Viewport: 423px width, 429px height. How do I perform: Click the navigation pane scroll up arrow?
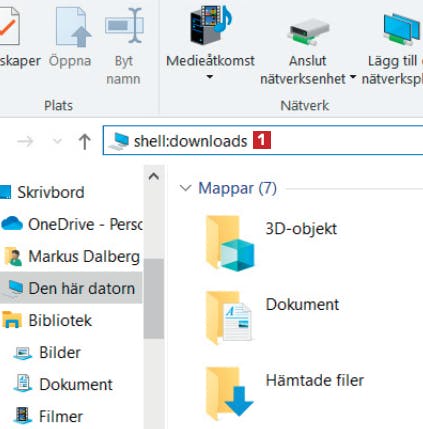pos(154,177)
